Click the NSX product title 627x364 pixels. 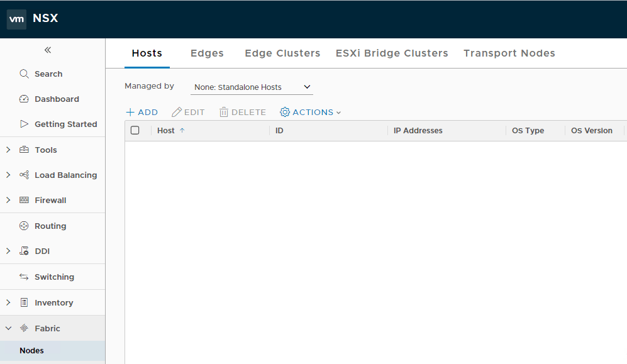[45, 18]
